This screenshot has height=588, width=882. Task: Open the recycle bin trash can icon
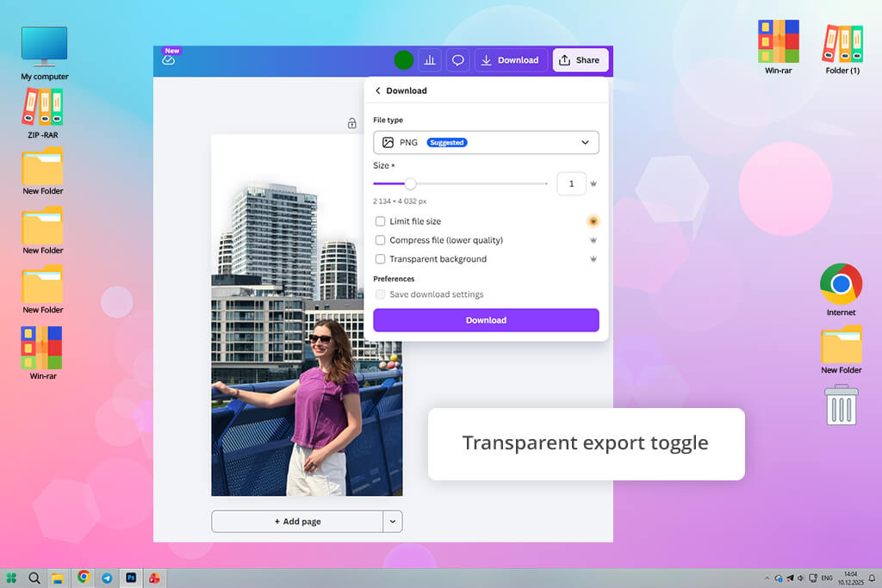click(842, 405)
